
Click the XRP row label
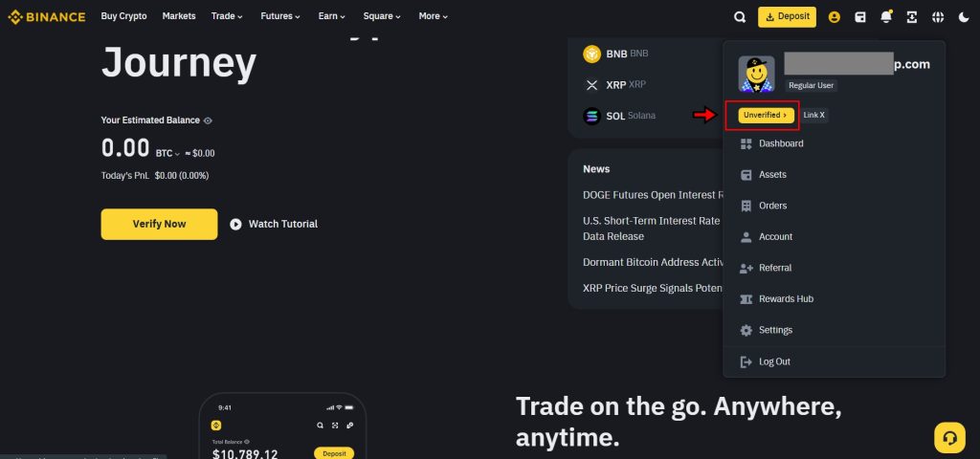tap(626, 85)
